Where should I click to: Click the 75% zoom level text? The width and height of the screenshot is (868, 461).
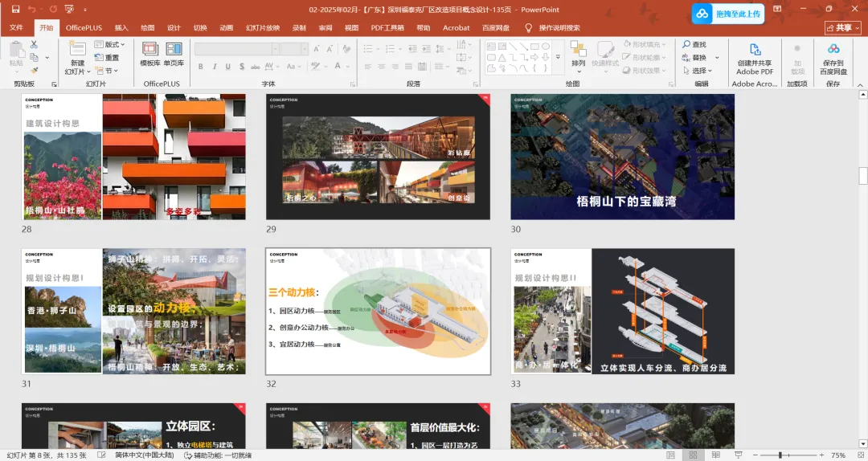tap(838, 455)
